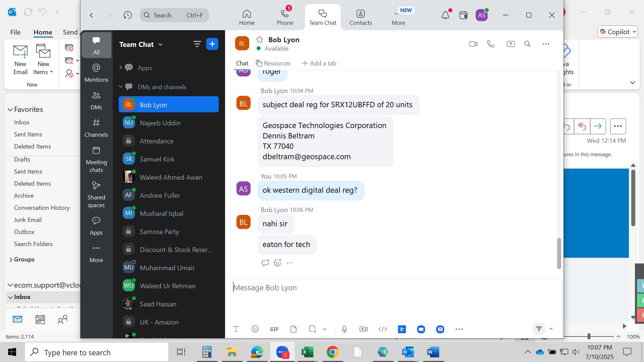The height and width of the screenshot is (362, 644).
Task: Click the chat conversation scrollbar
Action: click(x=559, y=253)
